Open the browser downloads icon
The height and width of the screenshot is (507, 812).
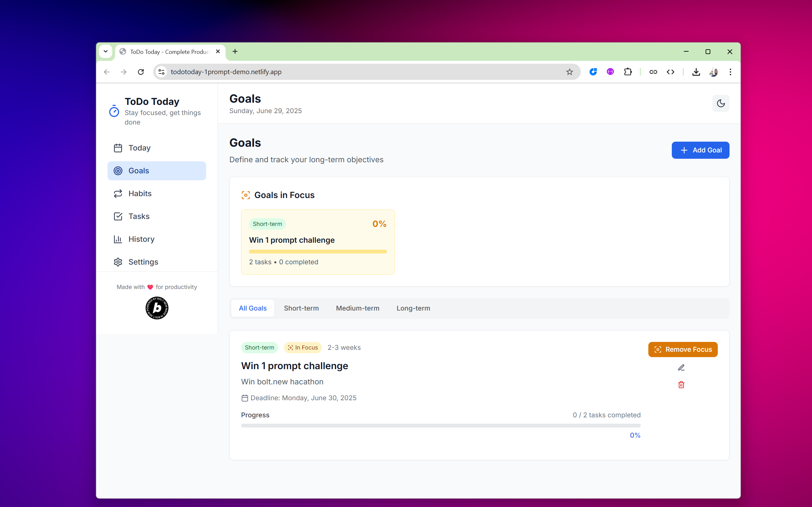pos(696,72)
